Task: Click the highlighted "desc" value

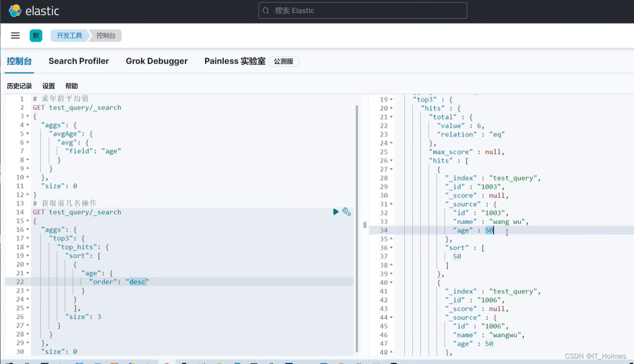Action: (137, 282)
